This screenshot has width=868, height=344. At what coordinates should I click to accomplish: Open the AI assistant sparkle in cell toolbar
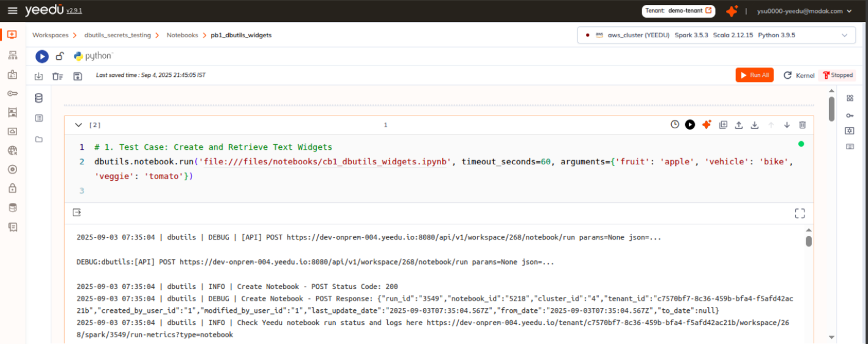click(707, 125)
